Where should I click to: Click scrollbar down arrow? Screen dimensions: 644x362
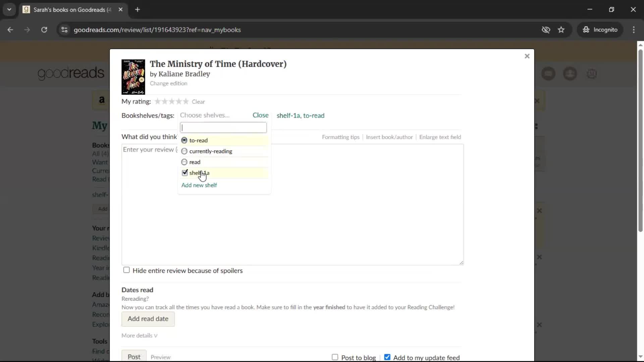[640, 357]
